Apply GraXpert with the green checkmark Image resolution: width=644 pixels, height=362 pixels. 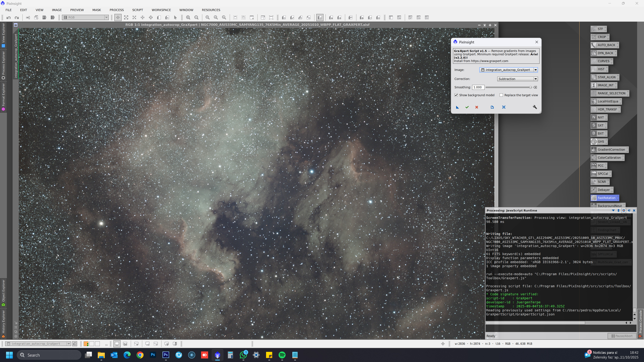point(467,107)
